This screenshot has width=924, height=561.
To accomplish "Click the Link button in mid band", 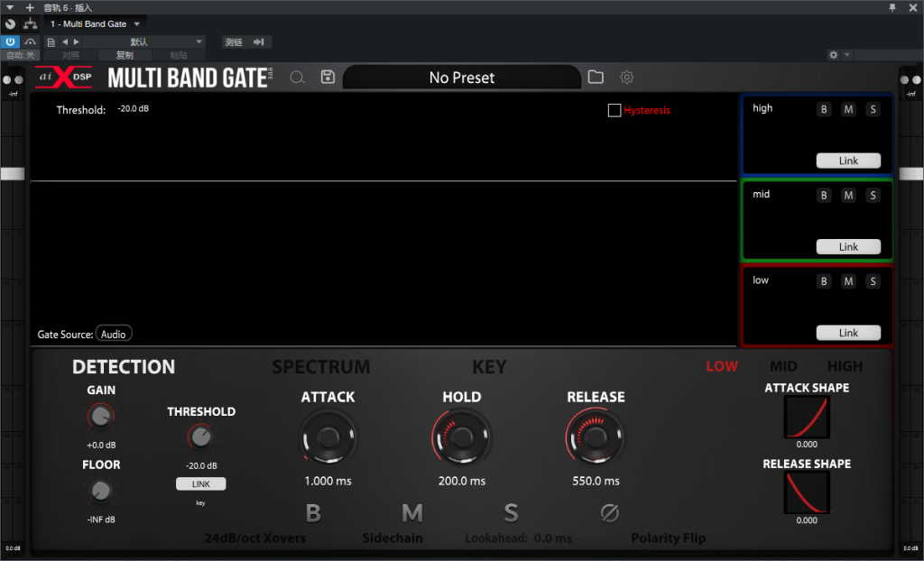I will [x=848, y=246].
